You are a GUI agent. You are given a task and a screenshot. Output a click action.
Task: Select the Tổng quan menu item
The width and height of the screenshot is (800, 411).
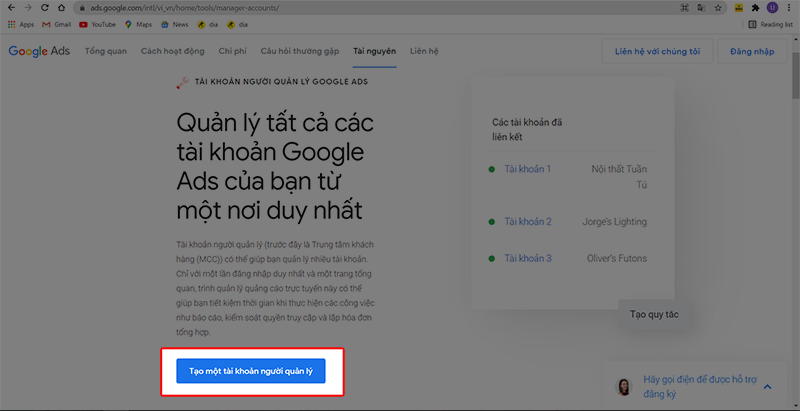106,50
